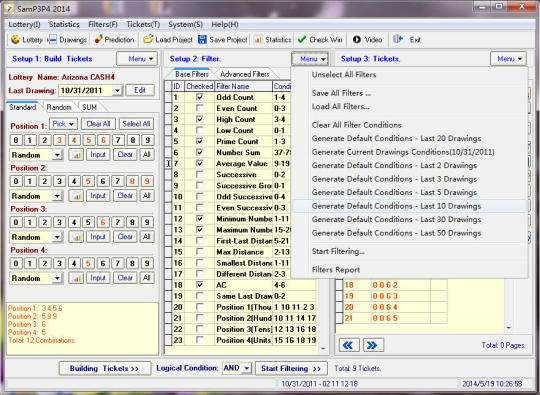Viewport: 540px width, 395px height.
Task: Choose Save All Filters menu entry
Action: coord(341,93)
